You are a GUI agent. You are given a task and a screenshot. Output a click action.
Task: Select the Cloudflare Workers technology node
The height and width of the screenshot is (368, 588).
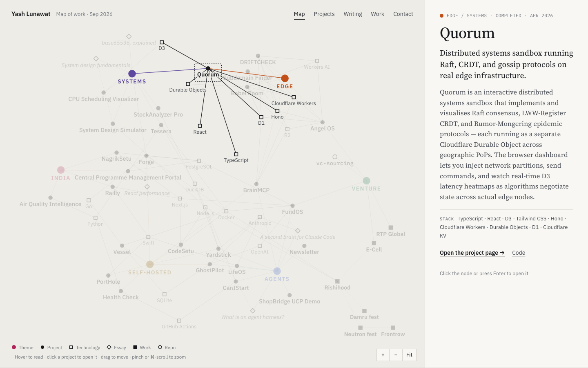click(x=294, y=97)
